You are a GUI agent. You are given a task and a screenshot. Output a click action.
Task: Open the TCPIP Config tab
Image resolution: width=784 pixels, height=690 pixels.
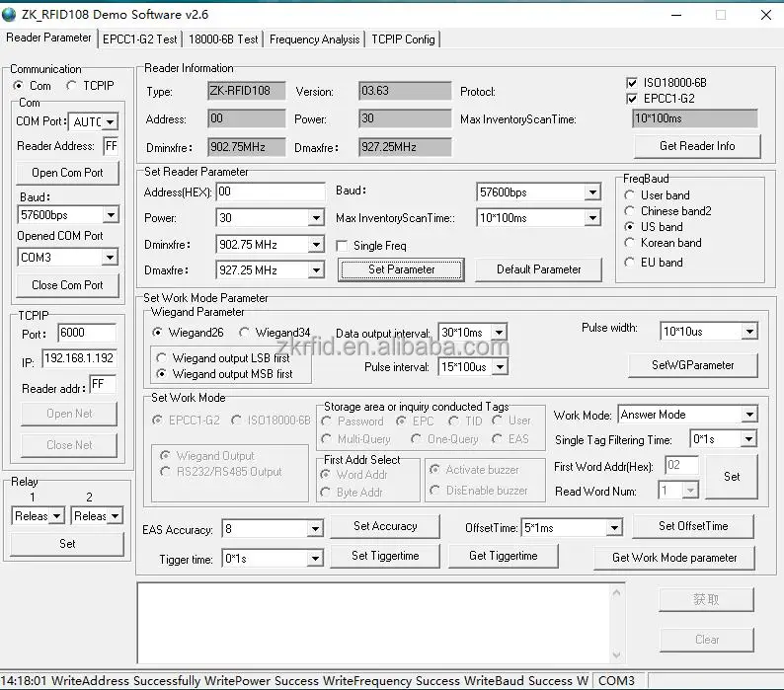coord(403,38)
